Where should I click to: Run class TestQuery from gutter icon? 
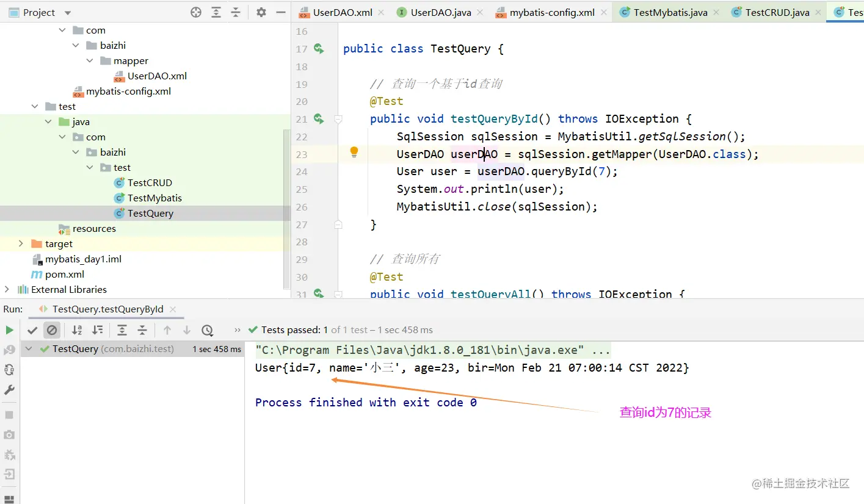pyautogui.click(x=319, y=49)
